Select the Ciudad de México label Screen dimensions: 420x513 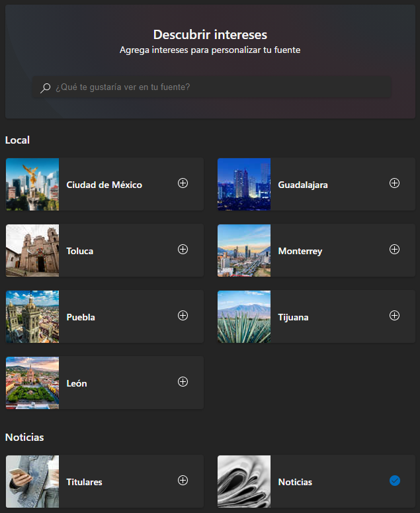(x=105, y=185)
